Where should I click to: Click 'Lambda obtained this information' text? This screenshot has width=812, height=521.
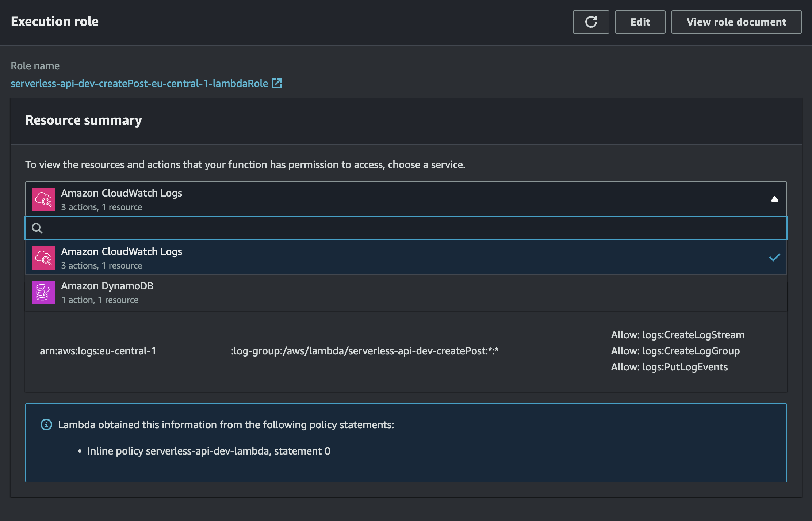coord(226,425)
